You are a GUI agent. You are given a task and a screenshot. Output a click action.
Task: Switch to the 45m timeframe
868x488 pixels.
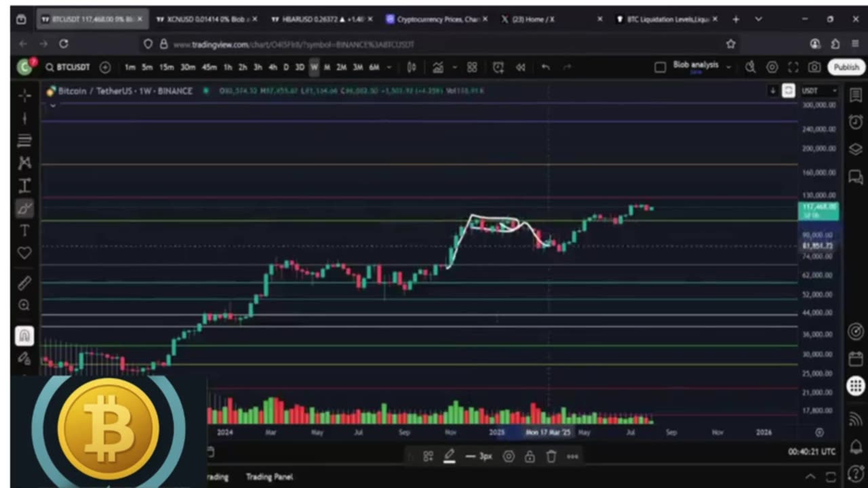[x=209, y=67]
